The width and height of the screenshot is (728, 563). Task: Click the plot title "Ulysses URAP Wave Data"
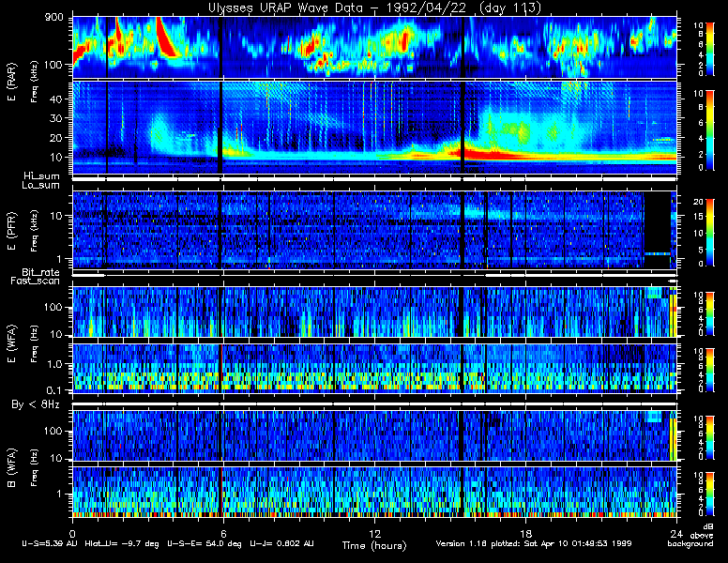(285, 8)
